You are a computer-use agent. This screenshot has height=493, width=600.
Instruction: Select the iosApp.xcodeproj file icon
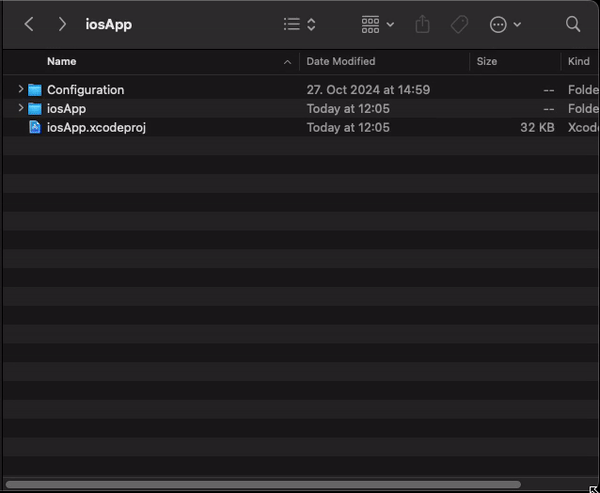point(35,127)
